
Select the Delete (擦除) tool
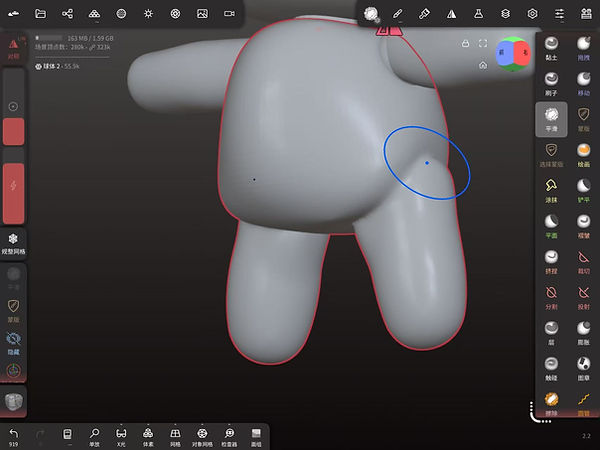pos(551,404)
